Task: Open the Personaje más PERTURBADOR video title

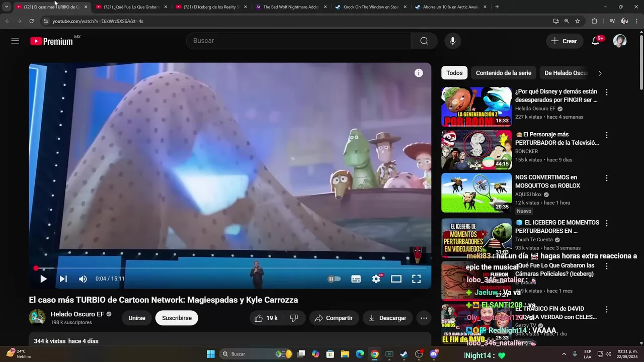Action: [x=557, y=139]
